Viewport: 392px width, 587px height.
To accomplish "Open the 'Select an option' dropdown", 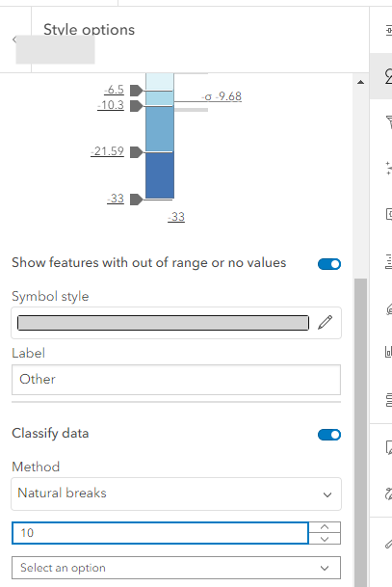I will tap(176, 568).
